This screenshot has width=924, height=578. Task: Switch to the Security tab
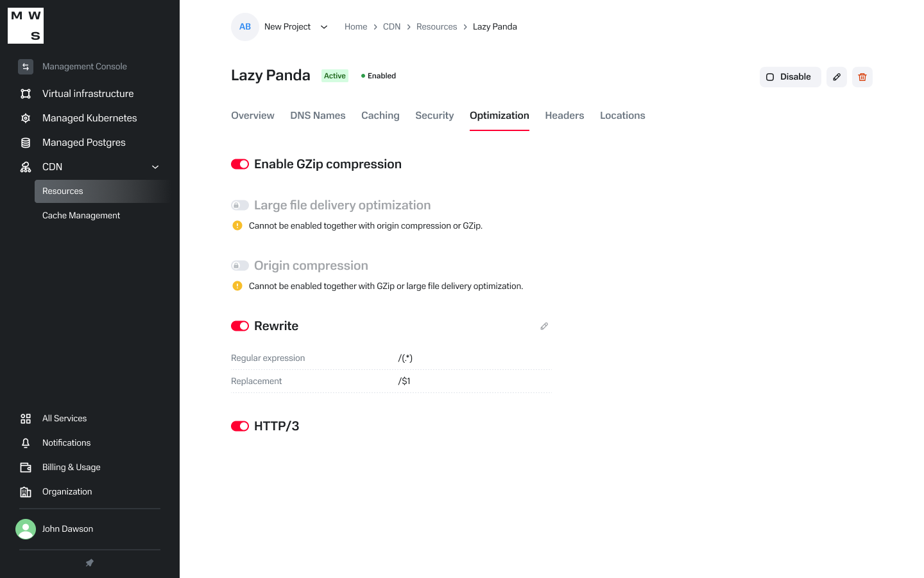pyautogui.click(x=434, y=116)
